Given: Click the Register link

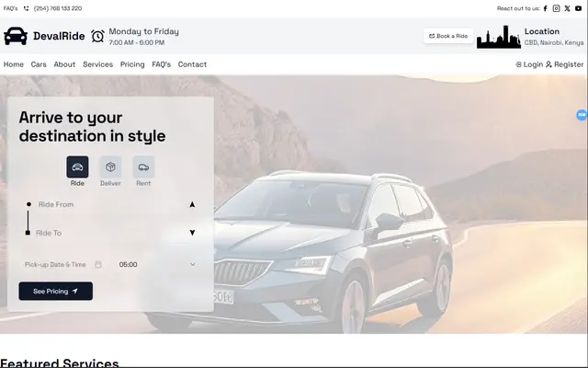Looking at the screenshot, I should [569, 64].
